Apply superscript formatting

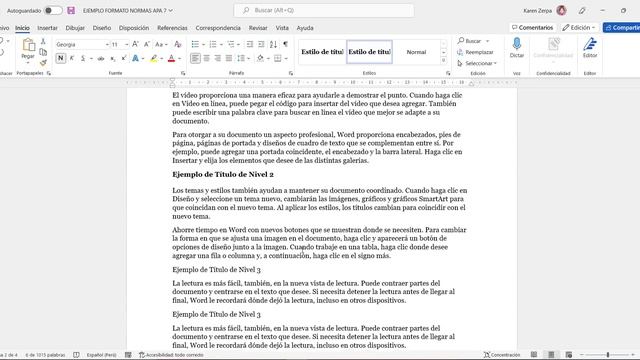pyautogui.click(x=123, y=59)
